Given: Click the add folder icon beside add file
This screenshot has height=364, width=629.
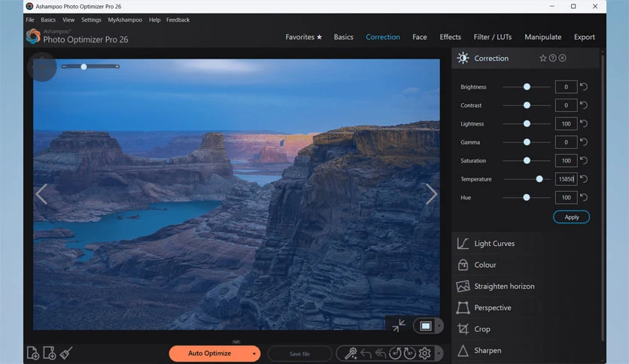Looking at the screenshot, I should (x=50, y=353).
